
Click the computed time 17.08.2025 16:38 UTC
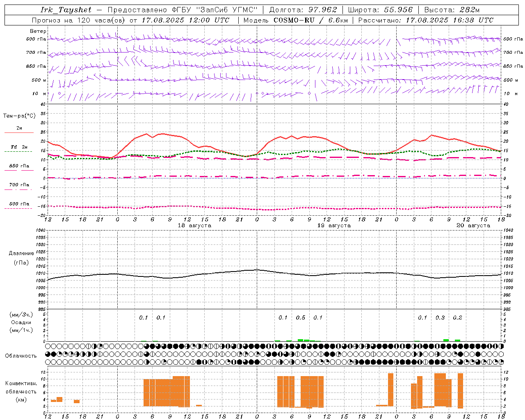click(x=450, y=20)
